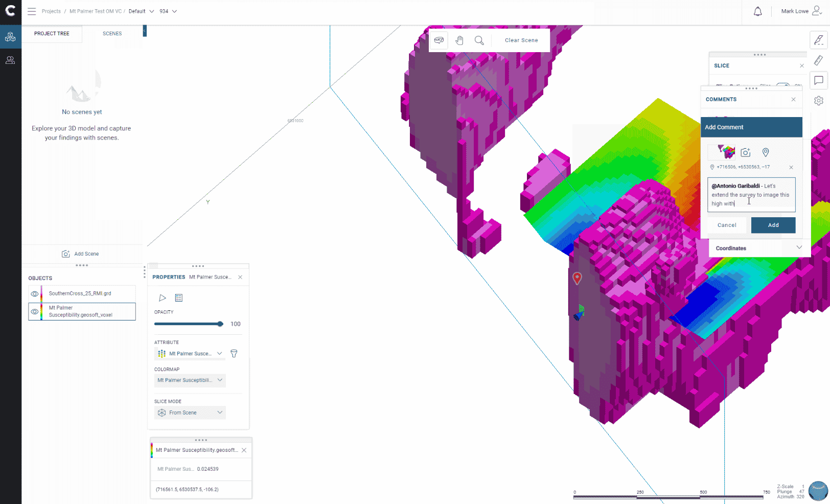Screen dimensions: 830x504
Task: Toggle the Slice ON switch
Action: [x=783, y=84]
